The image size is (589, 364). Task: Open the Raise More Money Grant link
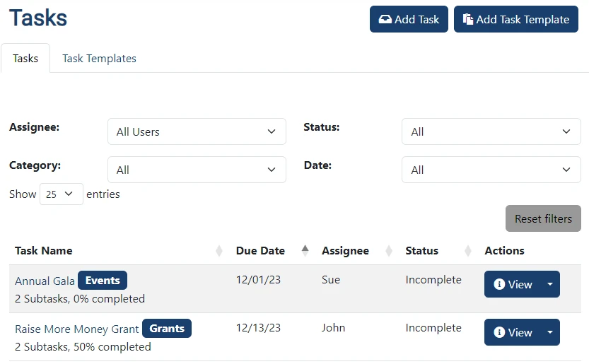click(x=77, y=329)
